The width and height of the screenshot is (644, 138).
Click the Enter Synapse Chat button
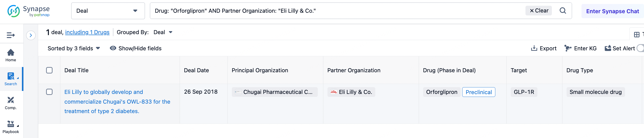pyautogui.click(x=612, y=11)
